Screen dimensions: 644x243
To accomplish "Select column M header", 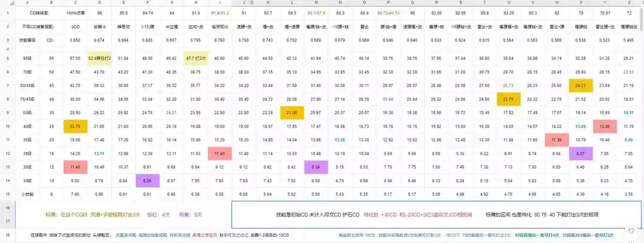I will tap(316, 3).
